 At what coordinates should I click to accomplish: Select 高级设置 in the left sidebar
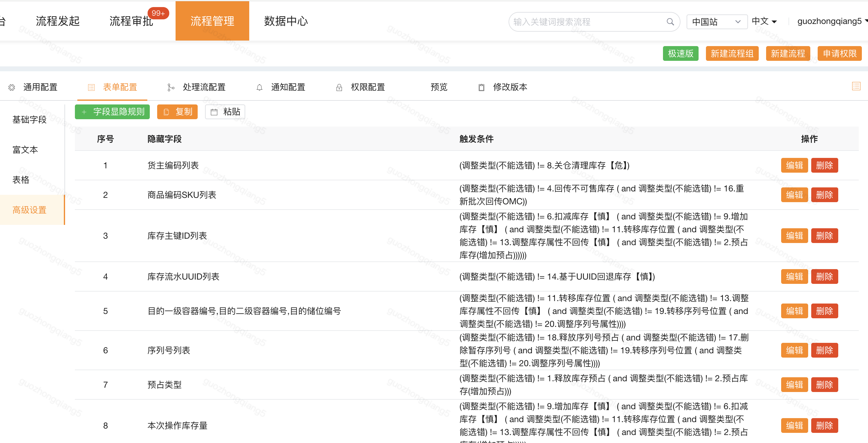[x=29, y=210]
